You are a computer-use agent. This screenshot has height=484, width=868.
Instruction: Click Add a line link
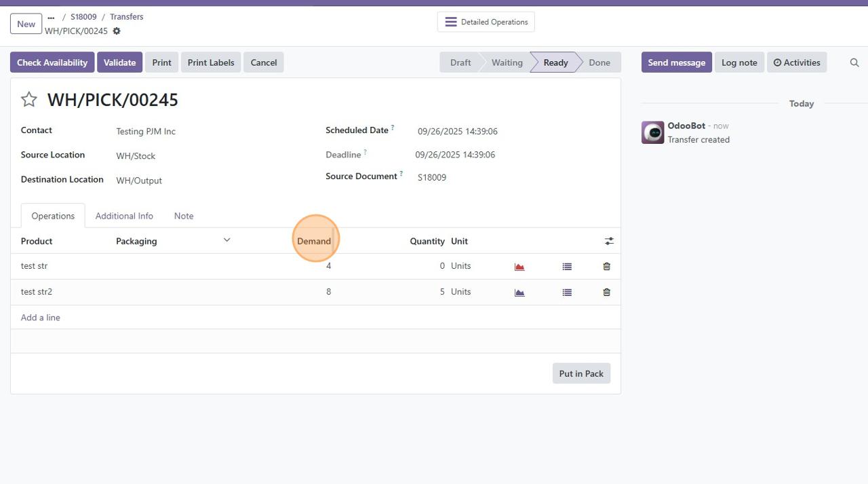coord(41,318)
